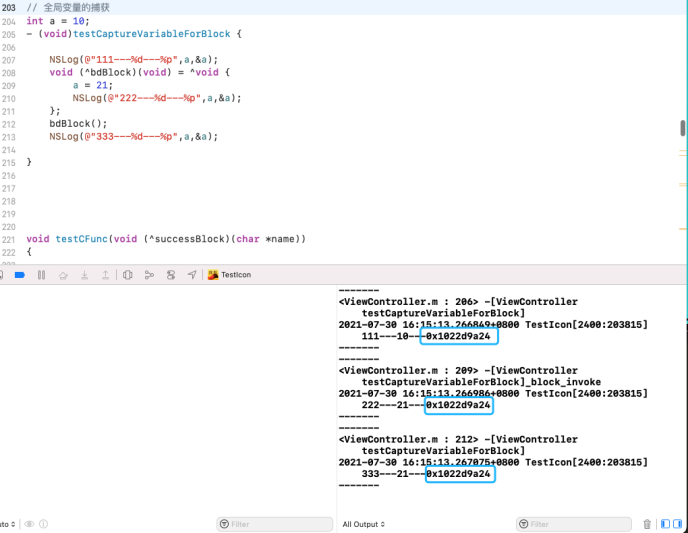This screenshot has height=533, width=688.
Task: Click the variables view Filter field
Action: tap(275, 524)
